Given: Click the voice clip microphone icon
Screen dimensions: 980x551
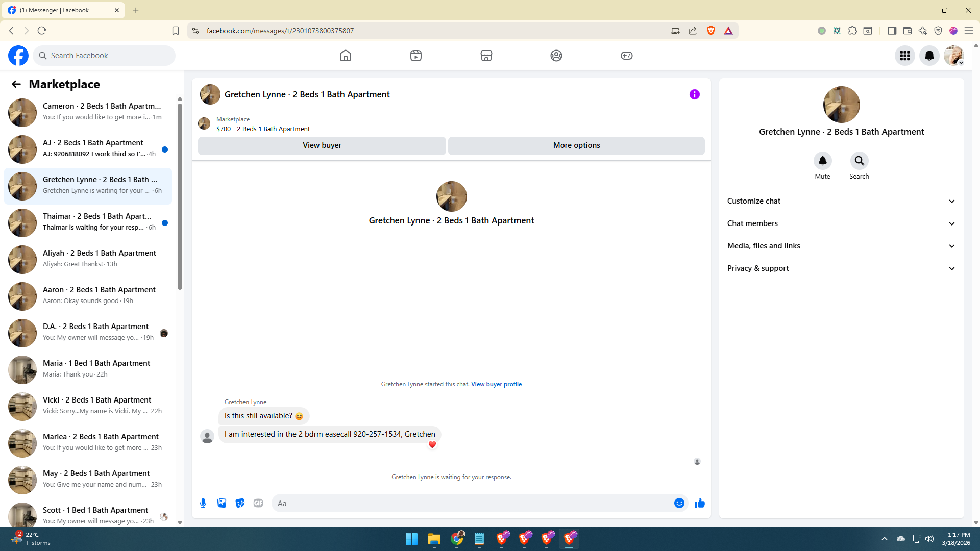Looking at the screenshot, I should pyautogui.click(x=203, y=503).
